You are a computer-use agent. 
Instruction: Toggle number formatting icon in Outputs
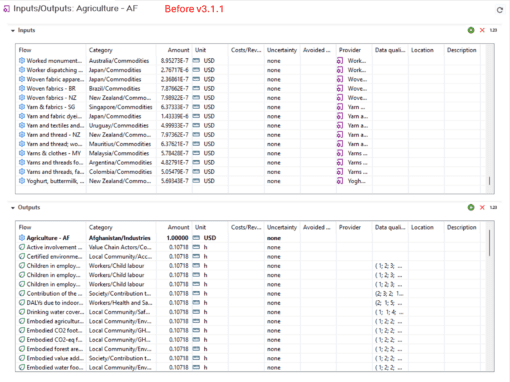[493, 207]
